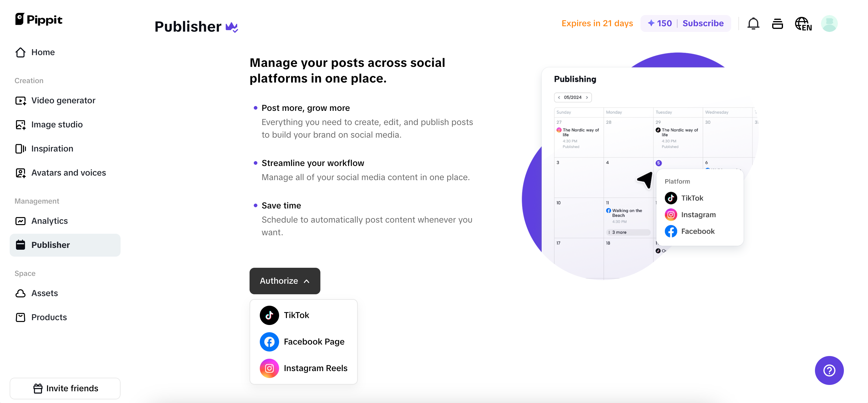Image resolution: width=868 pixels, height=403 pixels.
Task: Open Video generator from sidebar
Action: (x=63, y=100)
